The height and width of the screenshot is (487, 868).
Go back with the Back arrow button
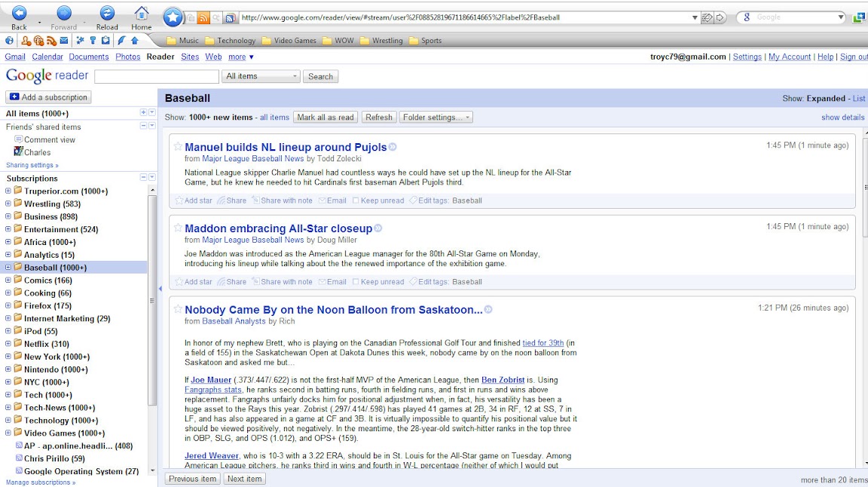(x=19, y=14)
